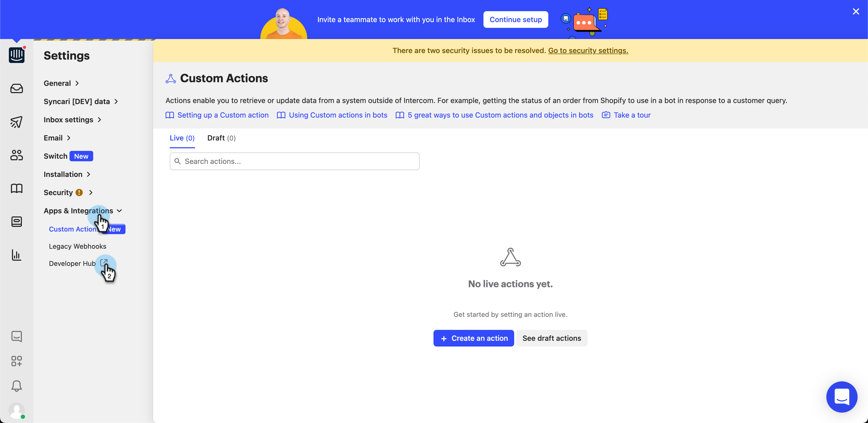This screenshot has height=423, width=868.
Task: Select Legacy Webhooks in sidebar
Action: point(78,246)
